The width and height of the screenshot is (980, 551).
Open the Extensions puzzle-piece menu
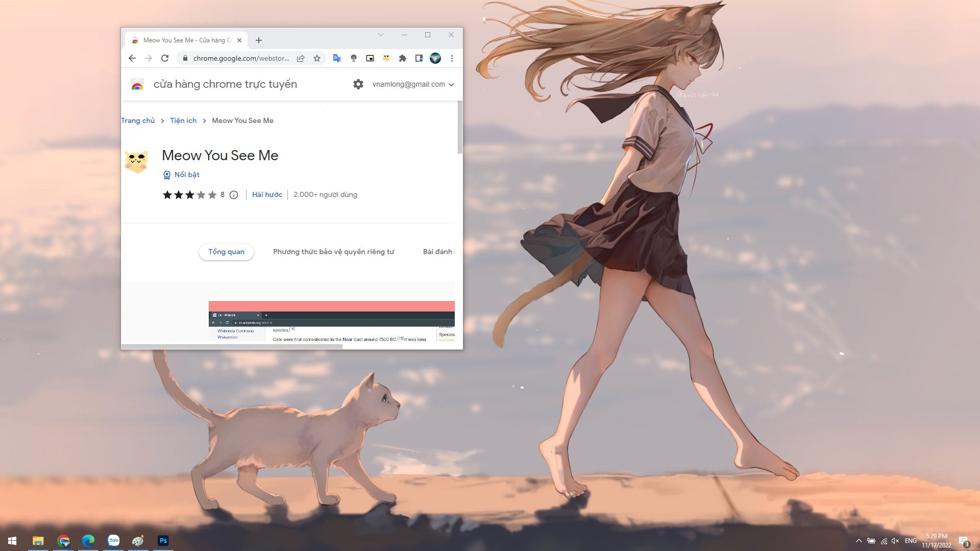pos(402,58)
